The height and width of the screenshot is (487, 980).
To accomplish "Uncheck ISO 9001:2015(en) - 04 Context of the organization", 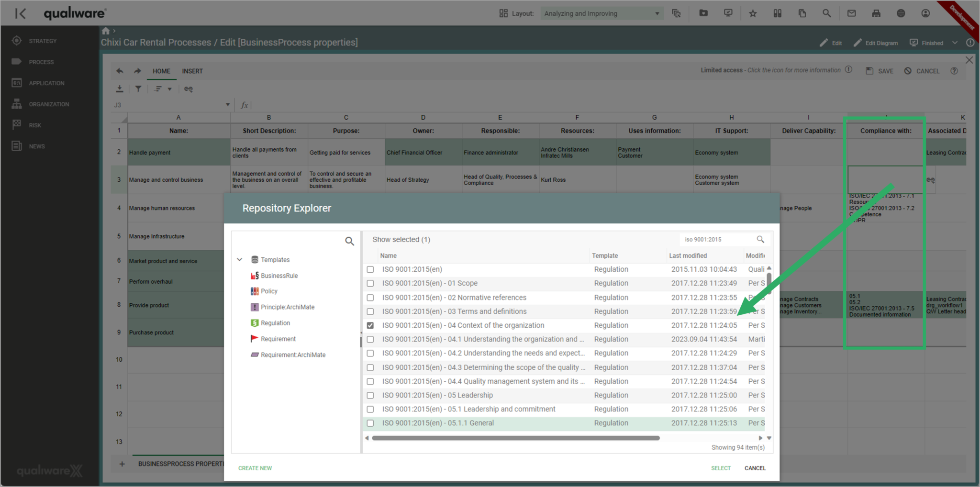I will 370,325.
